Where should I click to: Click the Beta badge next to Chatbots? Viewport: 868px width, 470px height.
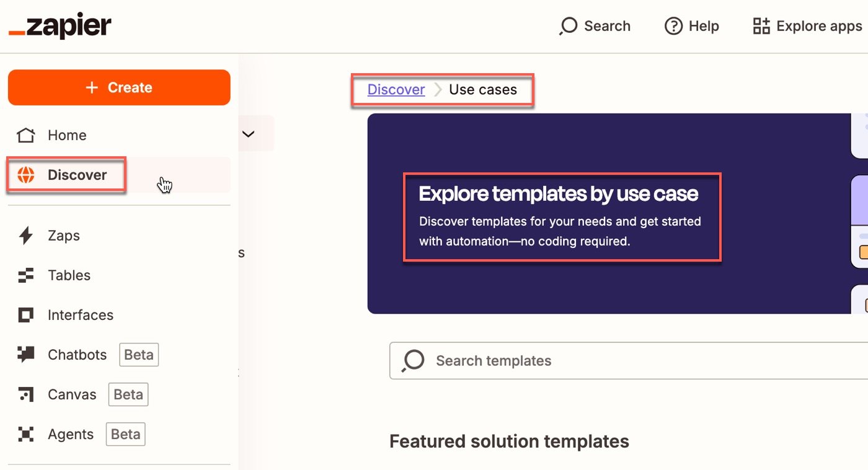click(139, 355)
